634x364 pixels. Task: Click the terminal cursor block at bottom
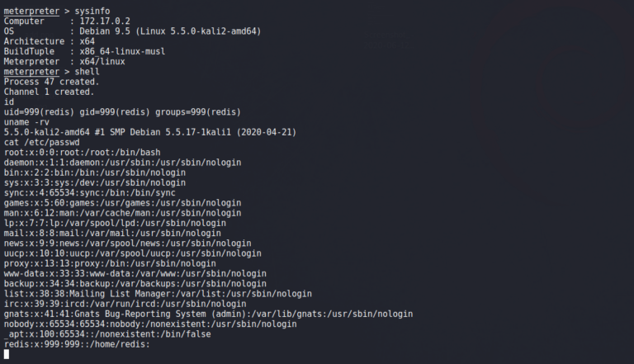point(7,355)
